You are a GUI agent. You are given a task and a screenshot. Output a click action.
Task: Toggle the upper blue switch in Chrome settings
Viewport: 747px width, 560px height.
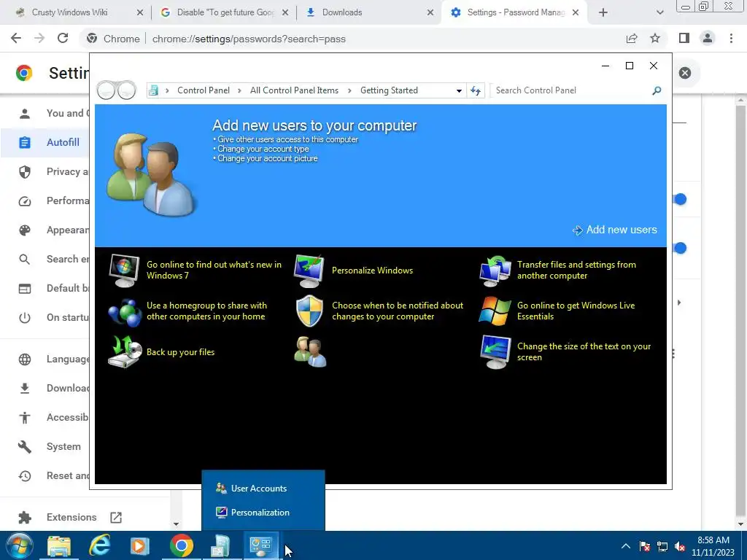point(680,200)
